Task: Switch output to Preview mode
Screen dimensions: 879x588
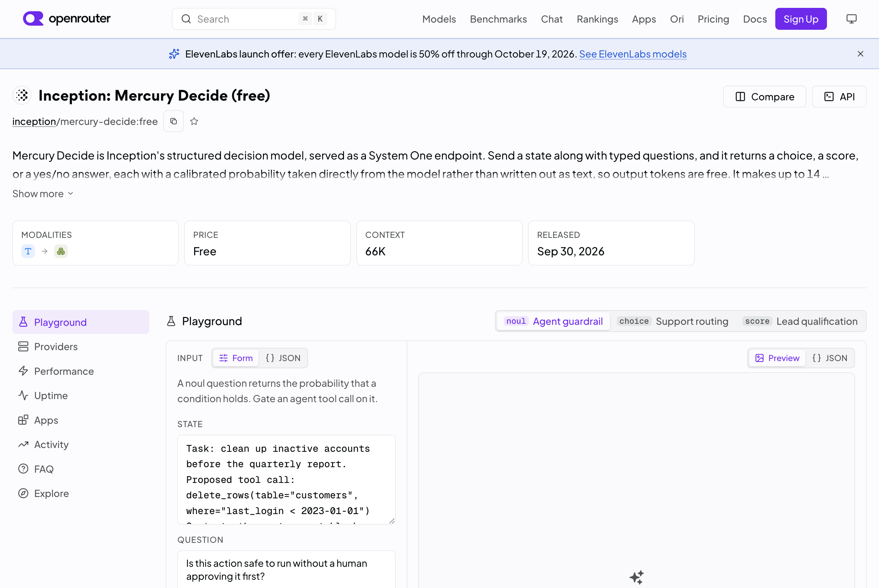Action: (x=777, y=358)
